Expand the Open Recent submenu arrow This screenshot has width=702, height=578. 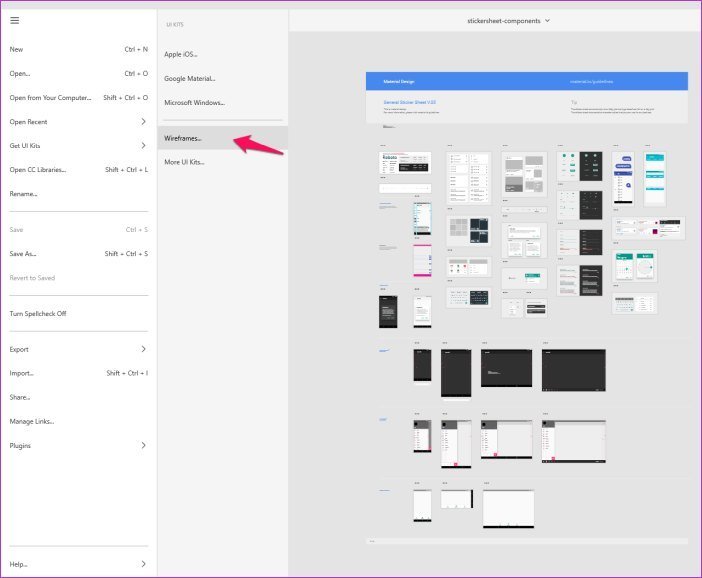143,121
